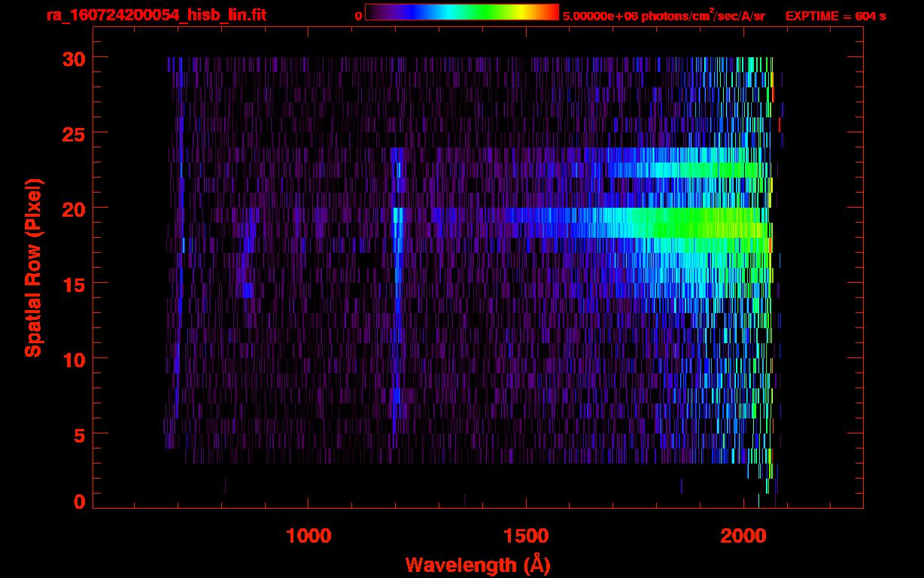Viewport: 924px width, 578px height.
Task: Click the spatial row 5 tick label
Action: 79,434
